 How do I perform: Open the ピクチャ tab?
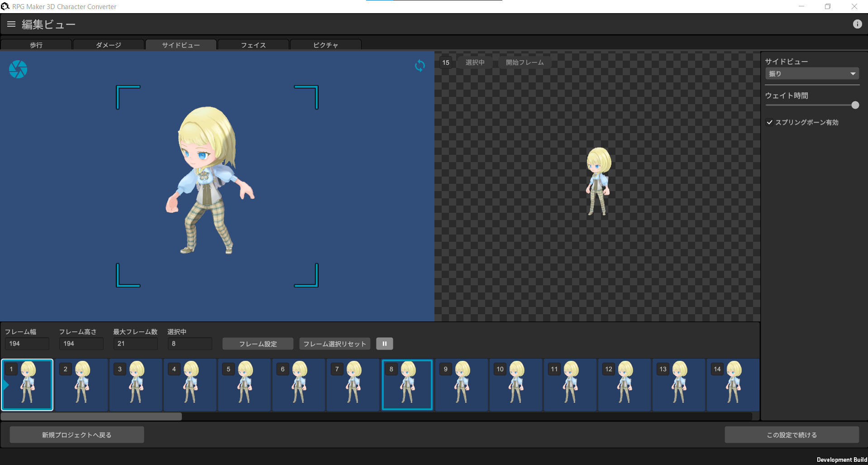tap(325, 45)
